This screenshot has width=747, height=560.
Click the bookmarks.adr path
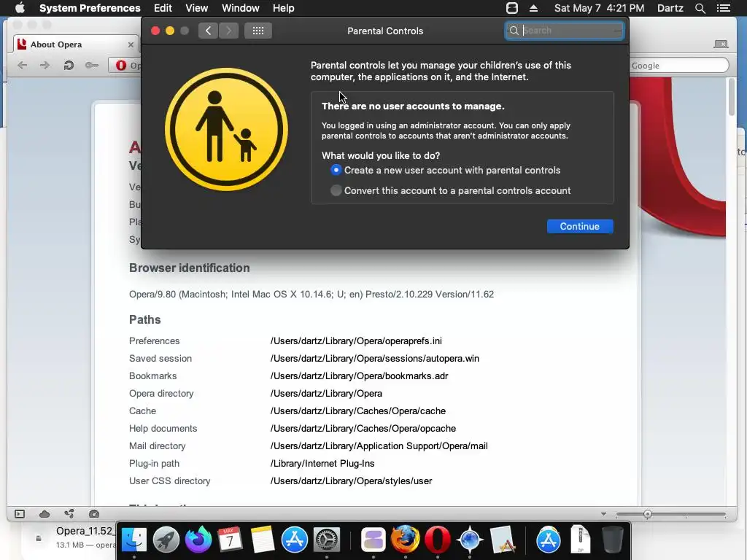(359, 376)
